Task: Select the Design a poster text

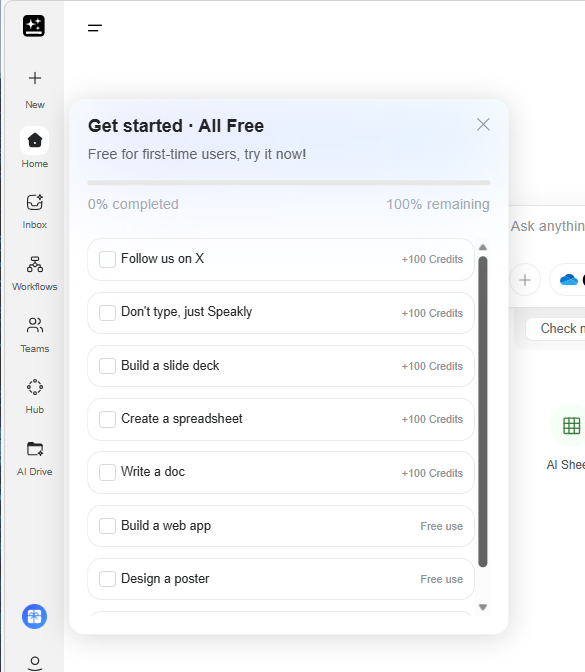Action: point(165,579)
